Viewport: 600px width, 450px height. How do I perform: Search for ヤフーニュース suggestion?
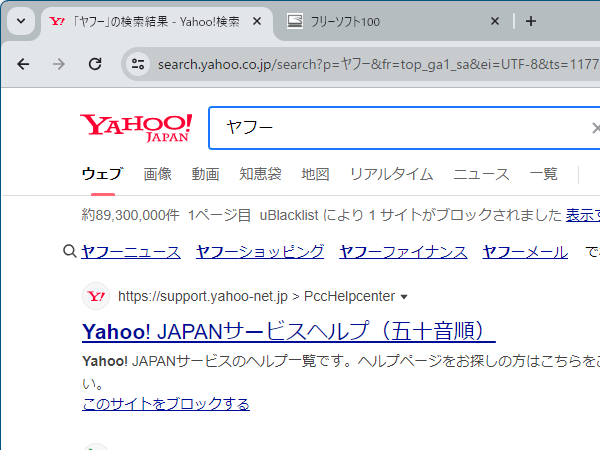point(131,252)
